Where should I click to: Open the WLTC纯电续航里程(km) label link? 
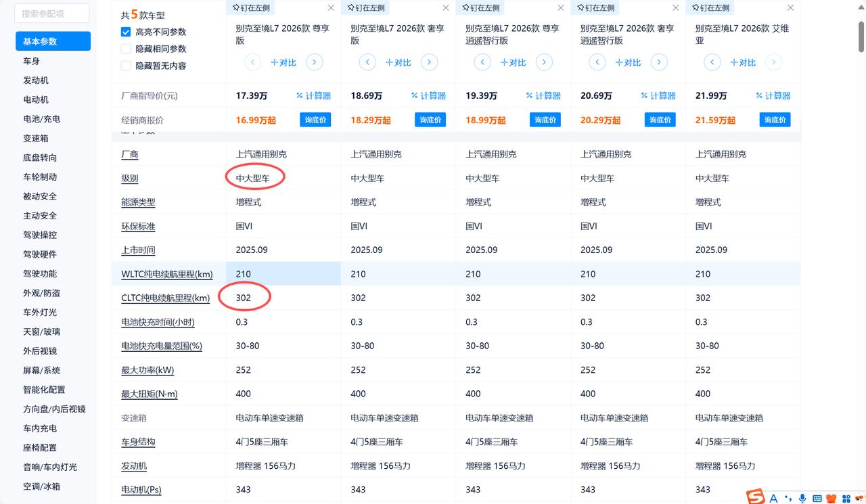[x=167, y=274]
